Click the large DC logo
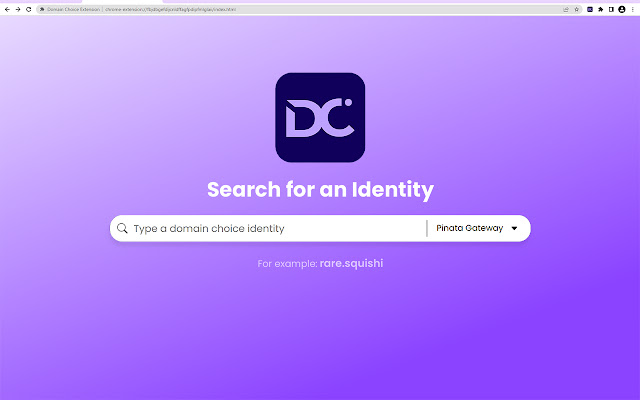Screen dimensions: 640x400 pyautogui.click(x=320, y=118)
